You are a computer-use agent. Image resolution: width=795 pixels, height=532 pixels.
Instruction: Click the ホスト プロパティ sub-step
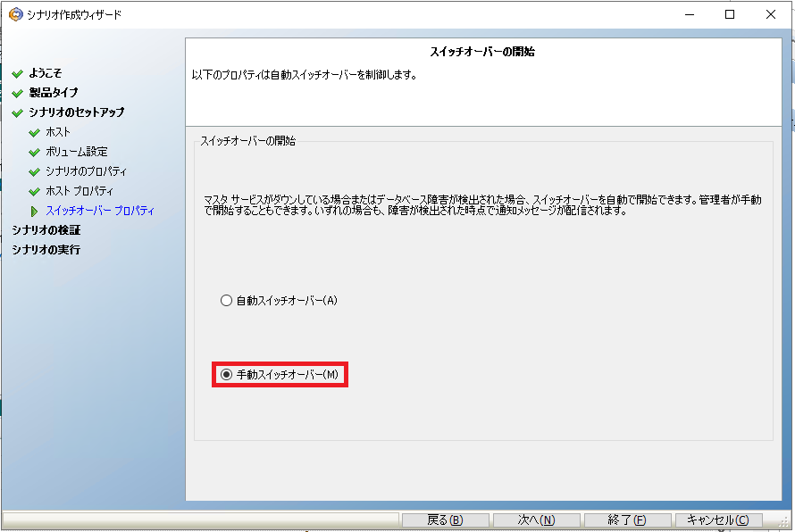tap(79, 191)
